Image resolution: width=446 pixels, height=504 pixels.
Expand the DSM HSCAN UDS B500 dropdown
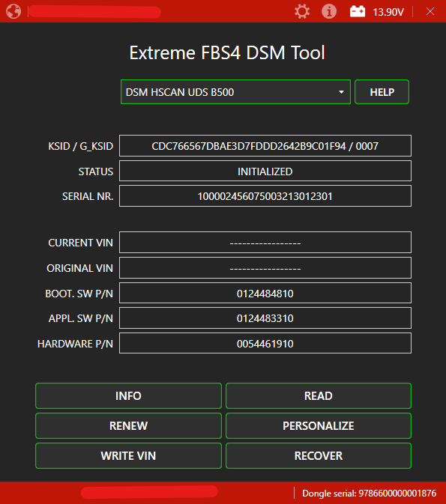coord(235,92)
